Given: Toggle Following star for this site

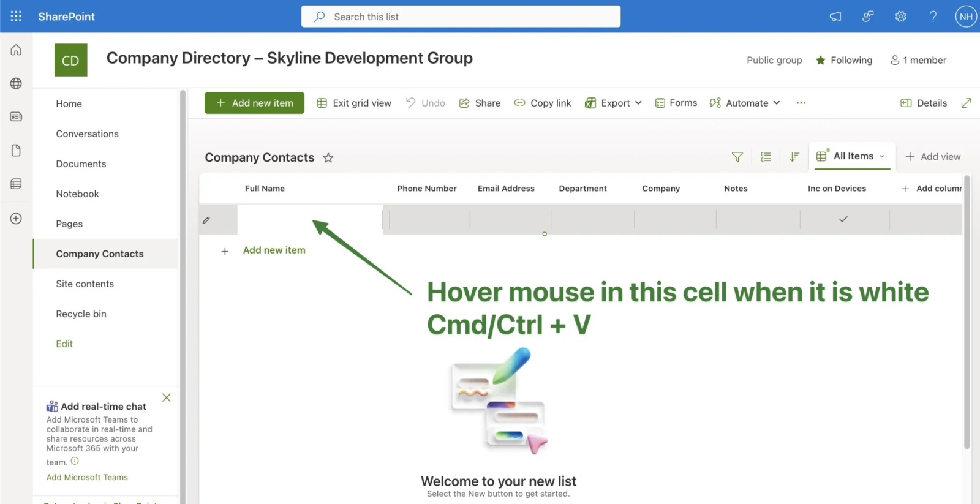Looking at the screenshot, I should coord(821,60).
